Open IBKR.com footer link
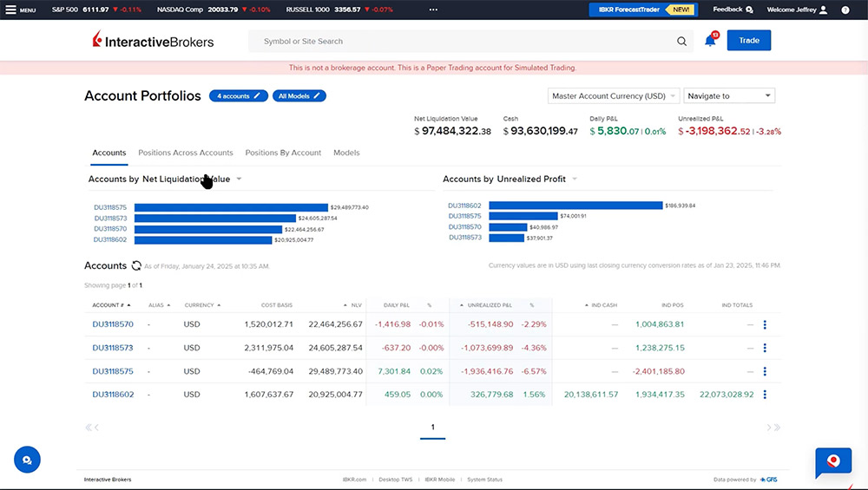 354,480
